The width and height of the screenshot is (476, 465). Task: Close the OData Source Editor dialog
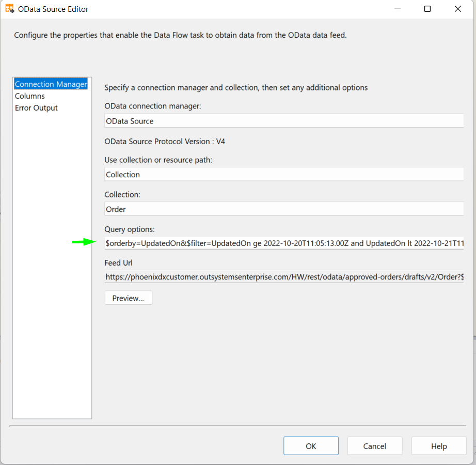[x=458, y=9]
